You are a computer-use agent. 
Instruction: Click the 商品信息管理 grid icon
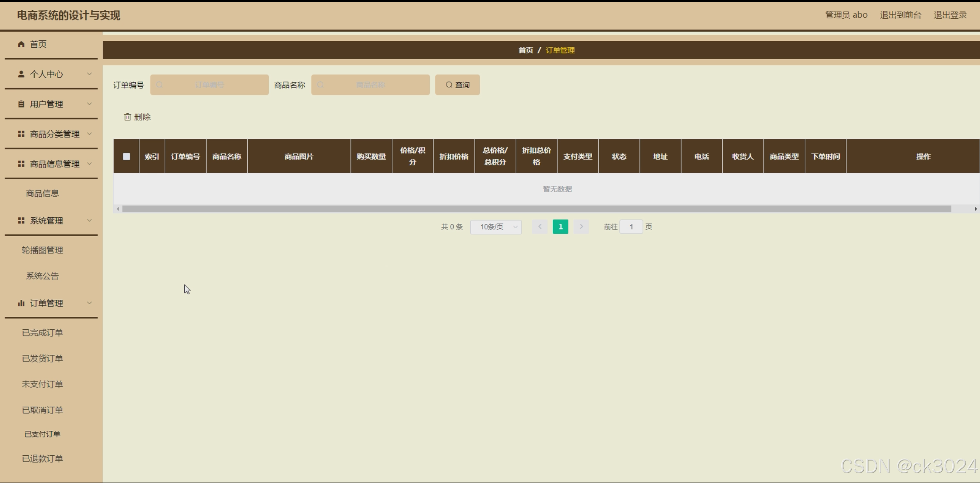point(20,164)
